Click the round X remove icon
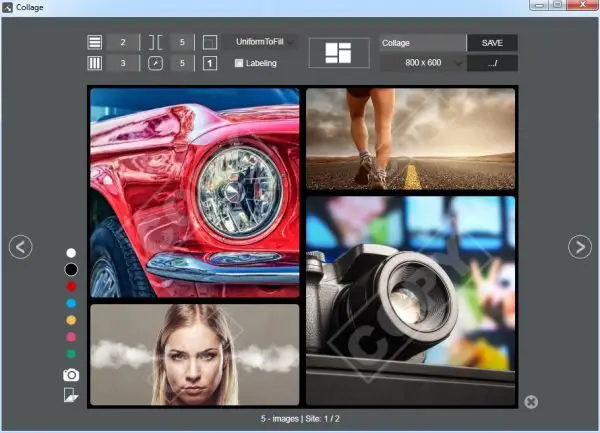 click(531, 402)
